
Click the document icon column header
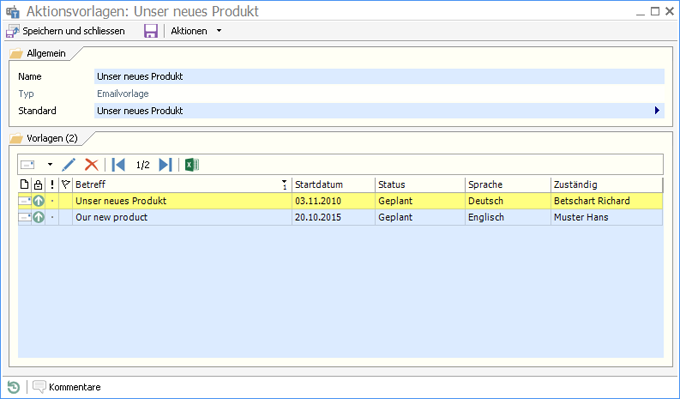24,185
